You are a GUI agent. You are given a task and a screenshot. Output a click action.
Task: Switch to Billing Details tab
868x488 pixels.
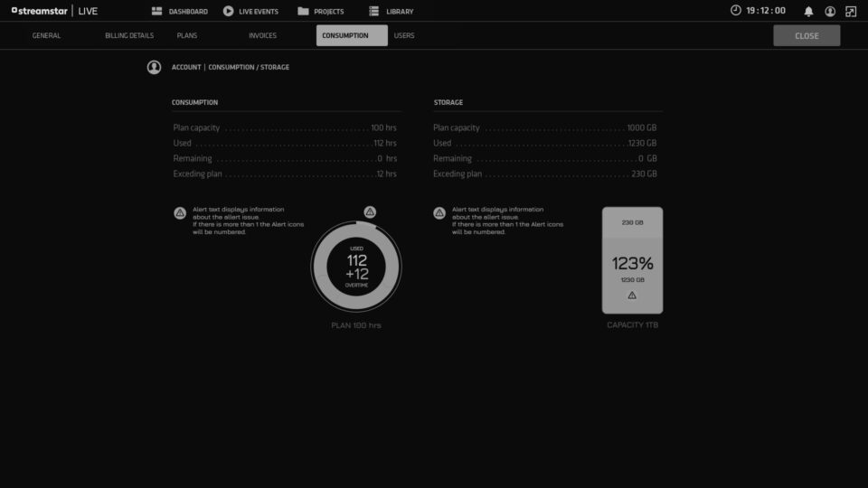[129, 35]
